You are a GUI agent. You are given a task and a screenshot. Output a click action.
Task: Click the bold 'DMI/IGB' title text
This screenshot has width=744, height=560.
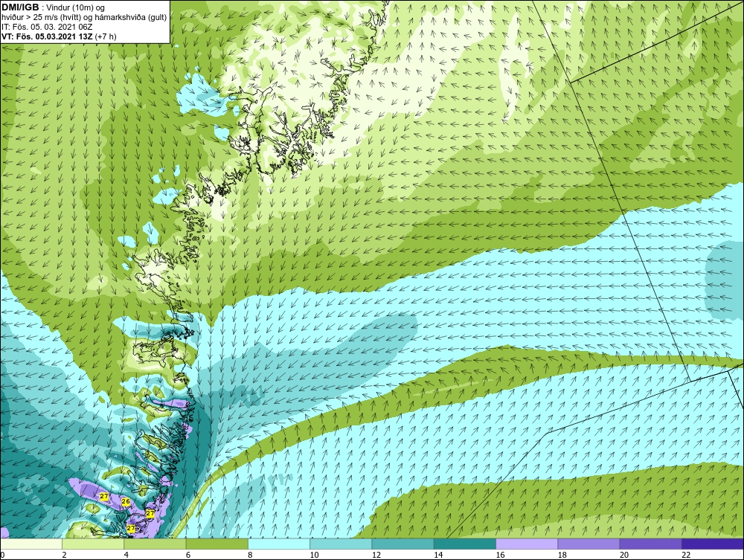20,7
